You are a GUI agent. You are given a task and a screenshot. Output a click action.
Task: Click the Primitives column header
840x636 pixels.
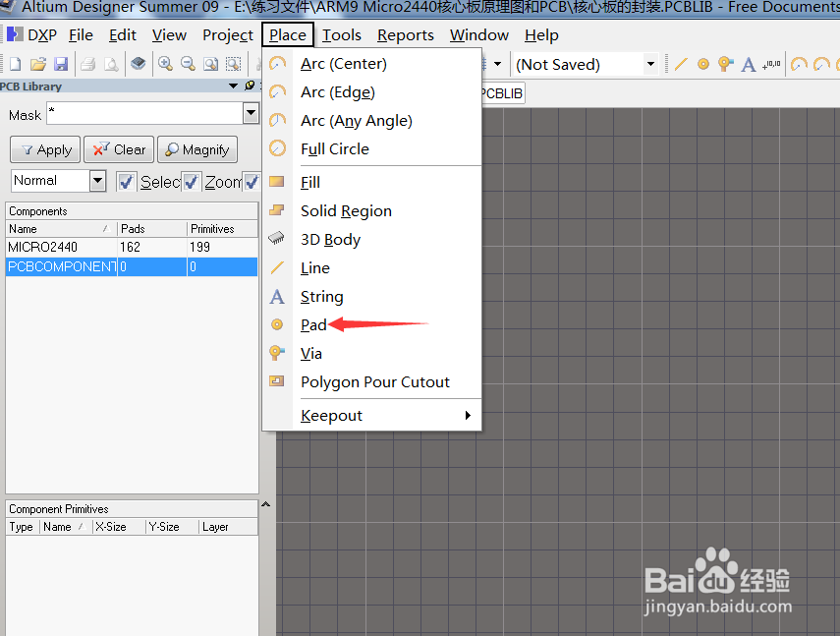pyautogui.click(x=222, y=229)
